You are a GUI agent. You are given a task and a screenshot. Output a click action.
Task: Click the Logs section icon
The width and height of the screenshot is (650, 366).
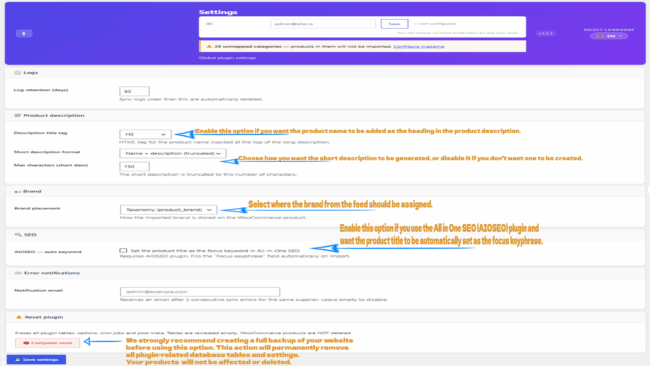pyautogui.click(x=17, y=73)
